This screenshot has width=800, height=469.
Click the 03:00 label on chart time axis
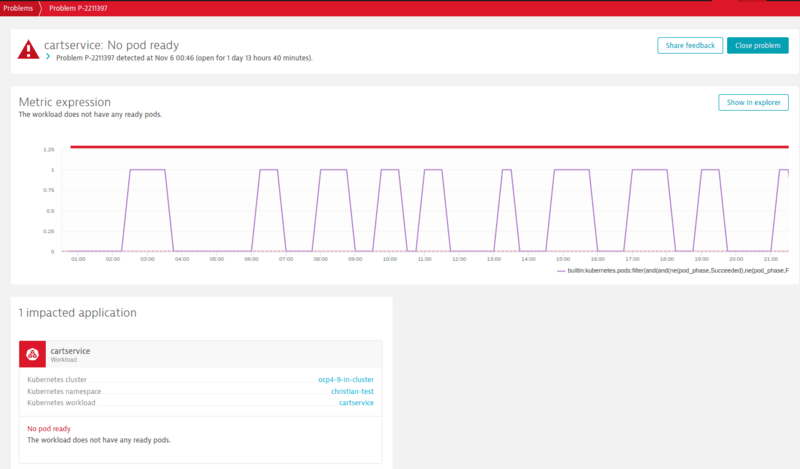coord(147,259)
